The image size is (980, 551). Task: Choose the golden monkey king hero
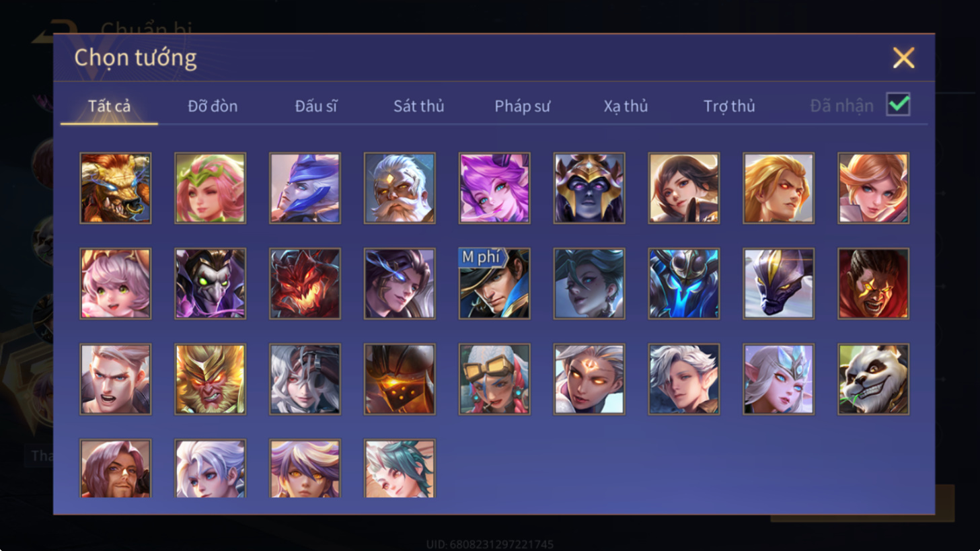[211, 379]
